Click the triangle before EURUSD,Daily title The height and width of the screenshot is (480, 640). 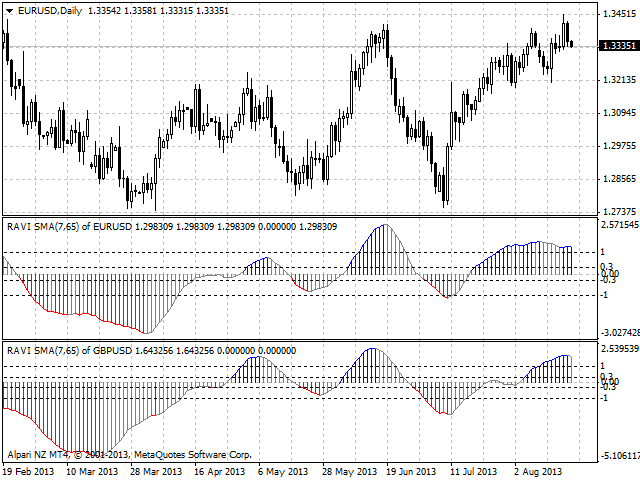(8, 9)
